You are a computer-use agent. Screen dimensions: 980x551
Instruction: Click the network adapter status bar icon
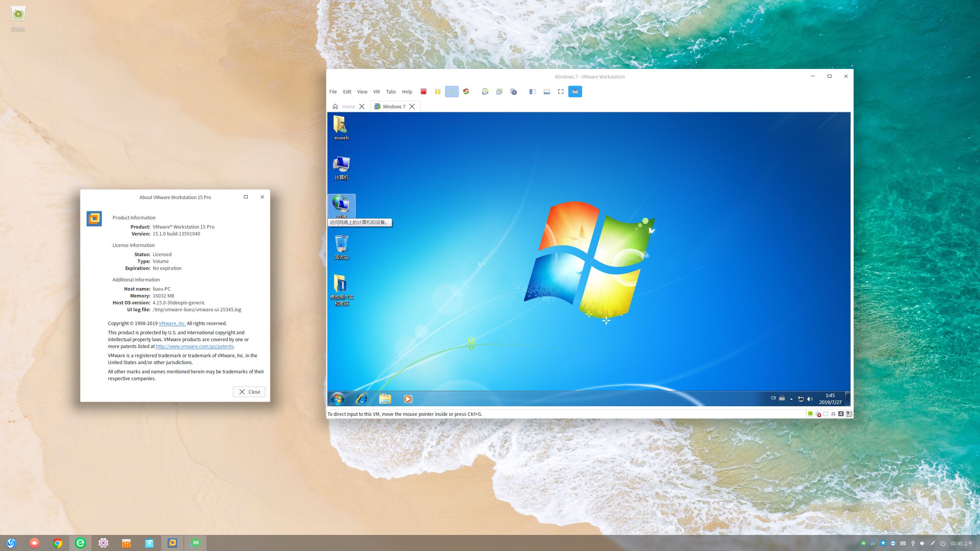[x=826, y=414]
